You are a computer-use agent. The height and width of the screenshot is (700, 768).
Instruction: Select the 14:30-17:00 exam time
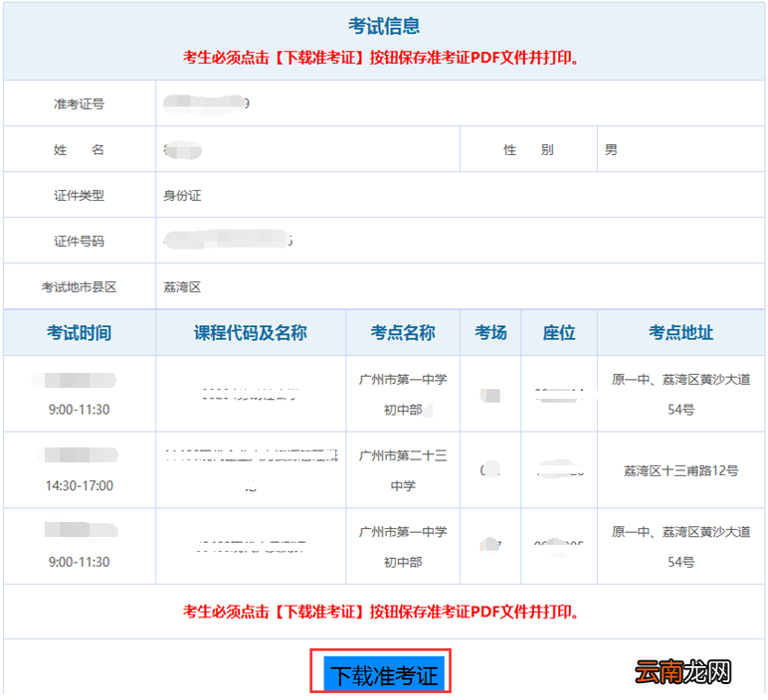point(79,485)
